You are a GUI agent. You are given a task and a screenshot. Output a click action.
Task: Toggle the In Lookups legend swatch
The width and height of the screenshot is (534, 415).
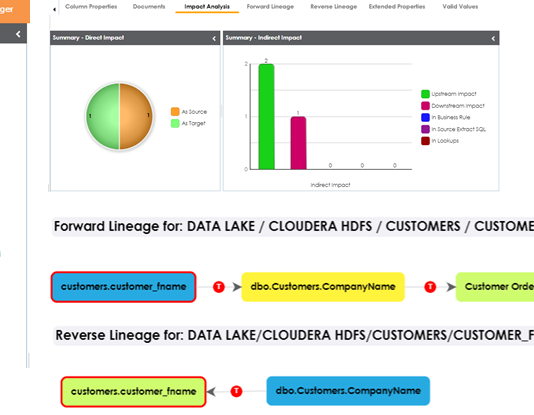[x=425, y=141]
